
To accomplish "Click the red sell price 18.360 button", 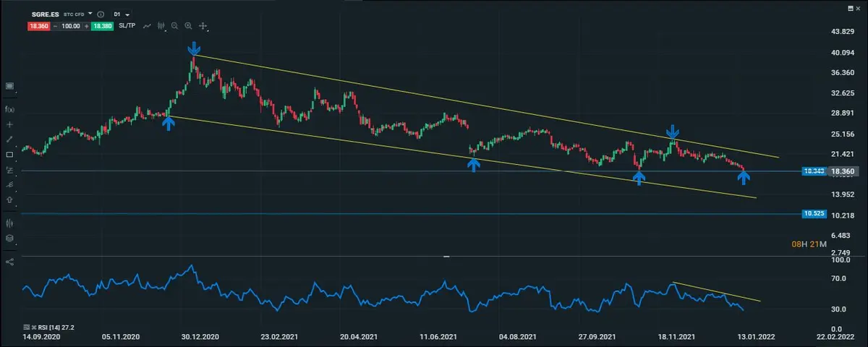I will pos(38,26).
